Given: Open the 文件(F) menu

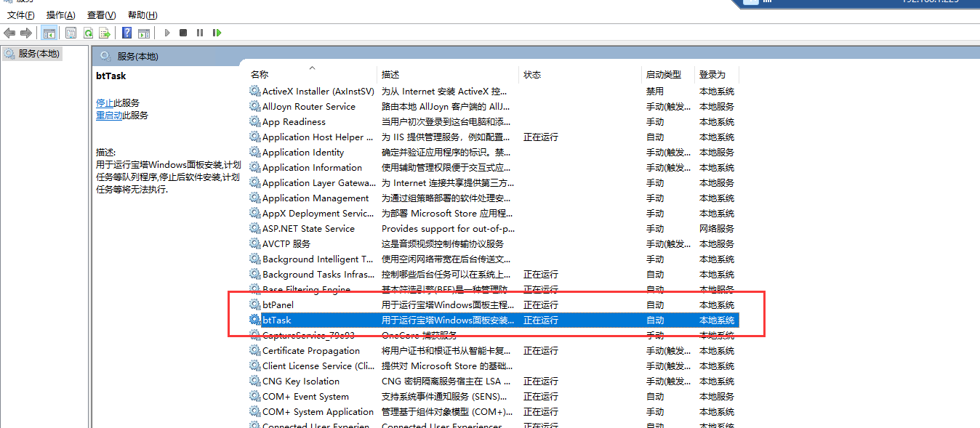Looking at the screenshot, I should (x=21, y=15).
